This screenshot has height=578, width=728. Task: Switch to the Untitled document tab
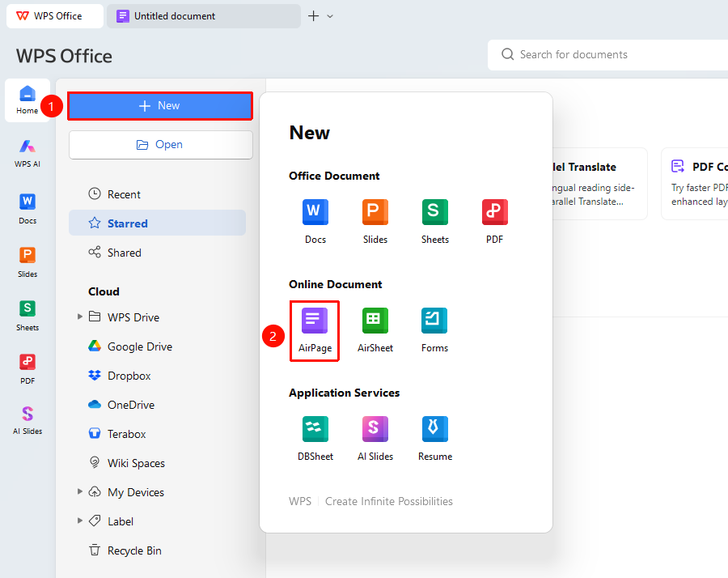(204, 16)
